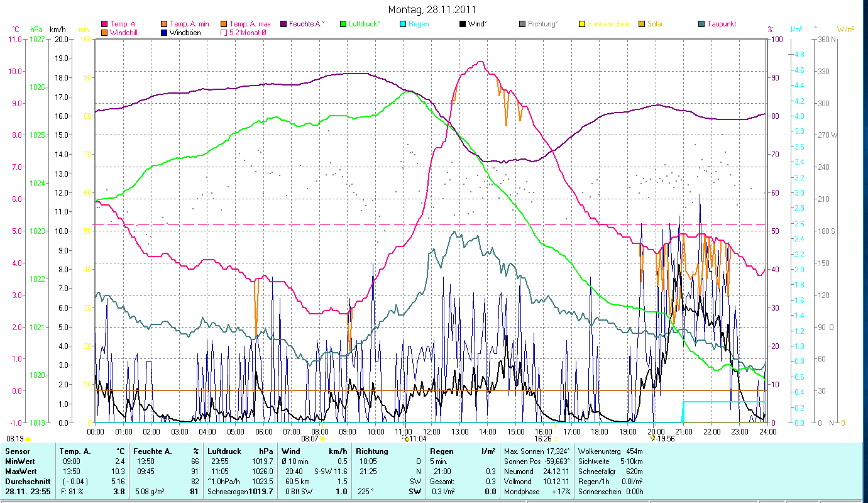868x503 pixels.
Task: Click the pink Temp. A. legend swatch
Action: point(104,24)
